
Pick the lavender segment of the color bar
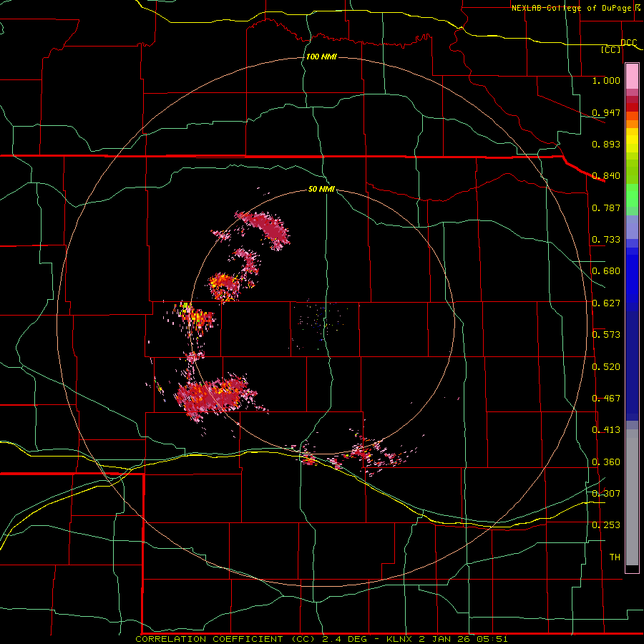(632, 227)
